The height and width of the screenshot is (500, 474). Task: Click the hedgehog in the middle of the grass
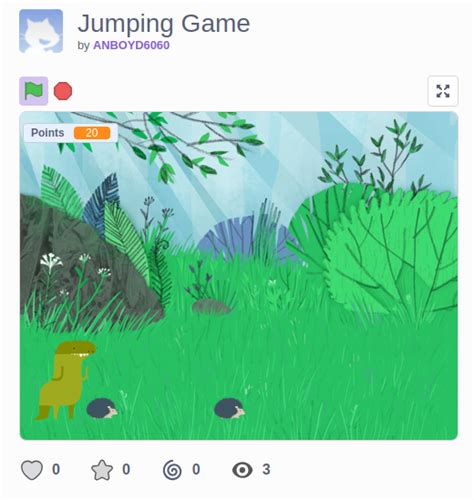(x=230, y=408)
